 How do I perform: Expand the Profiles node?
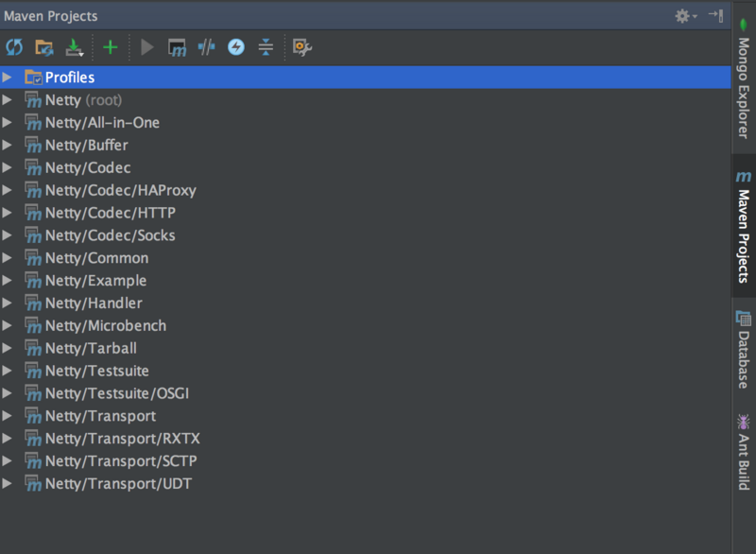tap(8, 78)
